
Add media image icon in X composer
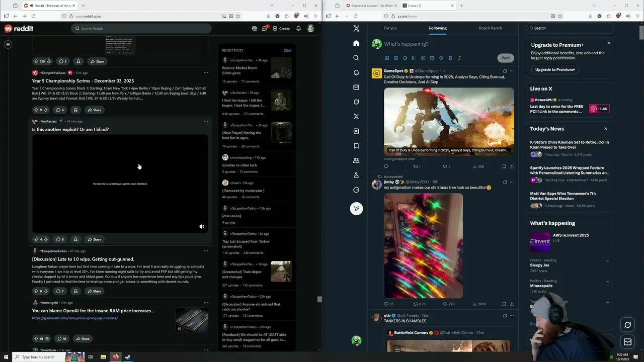pyautogui.click(x=387, y=58)
